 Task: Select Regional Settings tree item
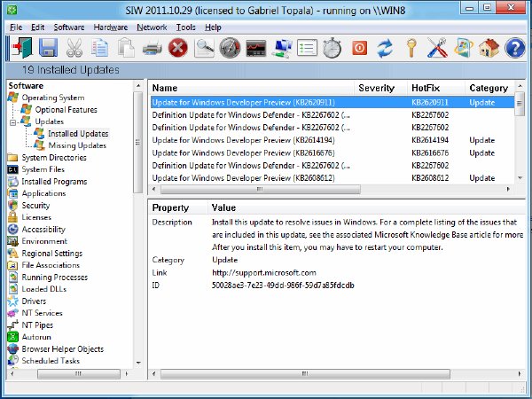point(52,253)
